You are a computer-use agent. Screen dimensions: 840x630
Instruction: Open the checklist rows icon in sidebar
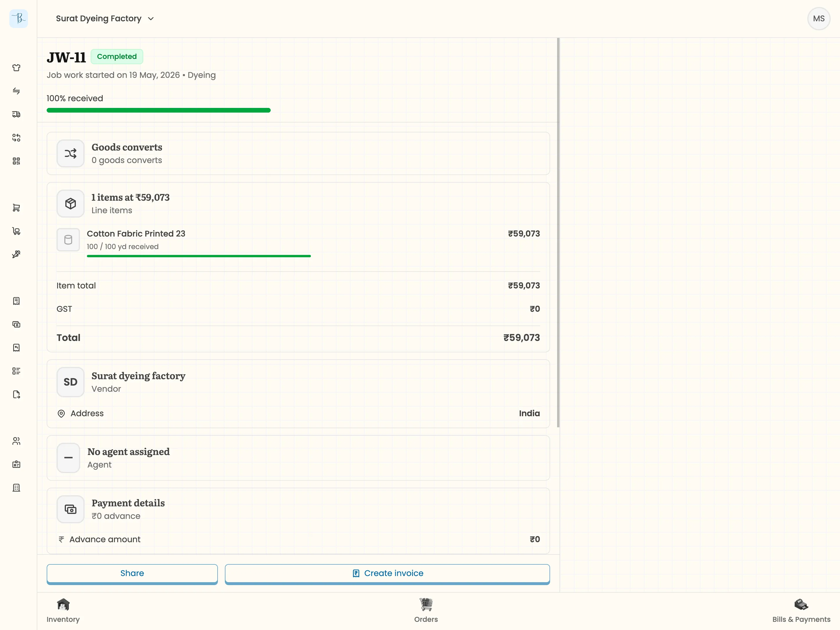(x=16, y=371)
